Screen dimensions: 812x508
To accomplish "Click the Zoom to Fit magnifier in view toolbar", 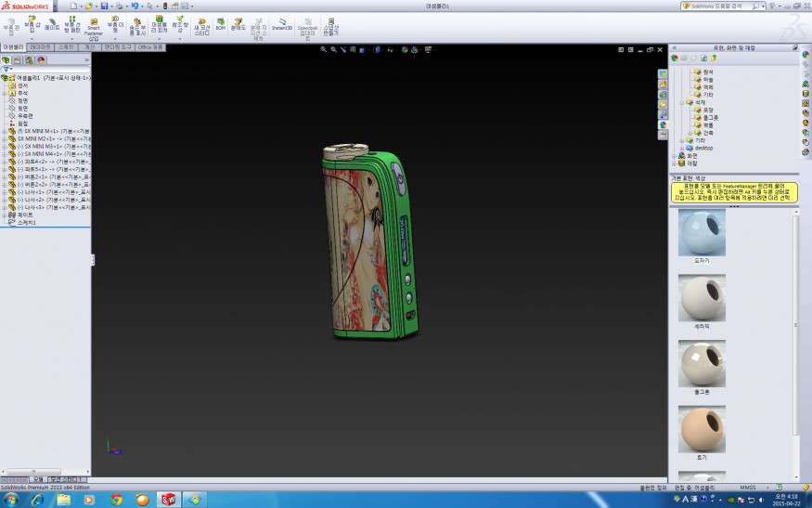I will pos(324,50).
